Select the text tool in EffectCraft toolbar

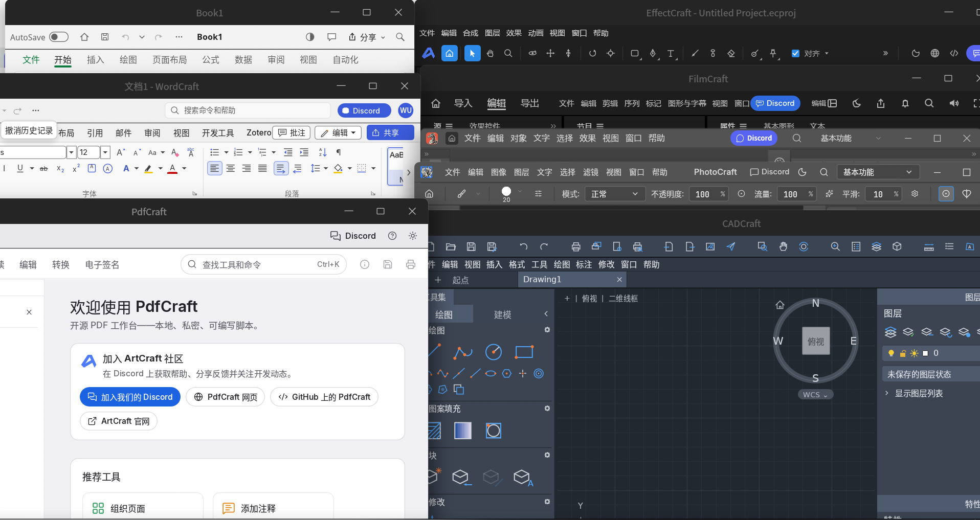tap(671, 53)
